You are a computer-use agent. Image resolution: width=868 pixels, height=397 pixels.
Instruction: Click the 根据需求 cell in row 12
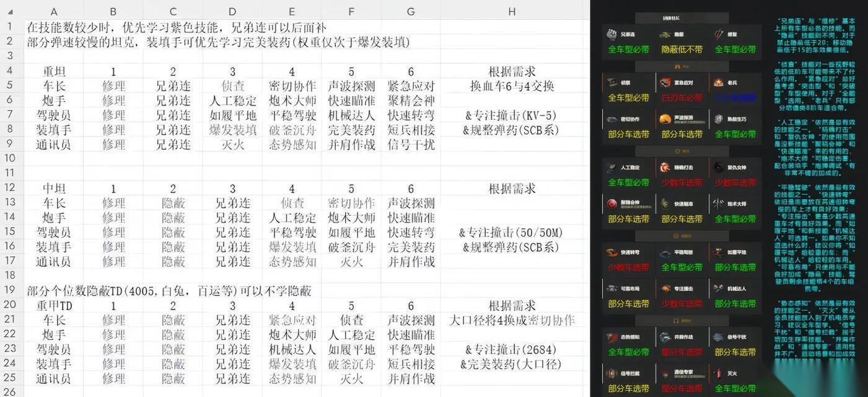pyautogui.click(x=512, y=189)
